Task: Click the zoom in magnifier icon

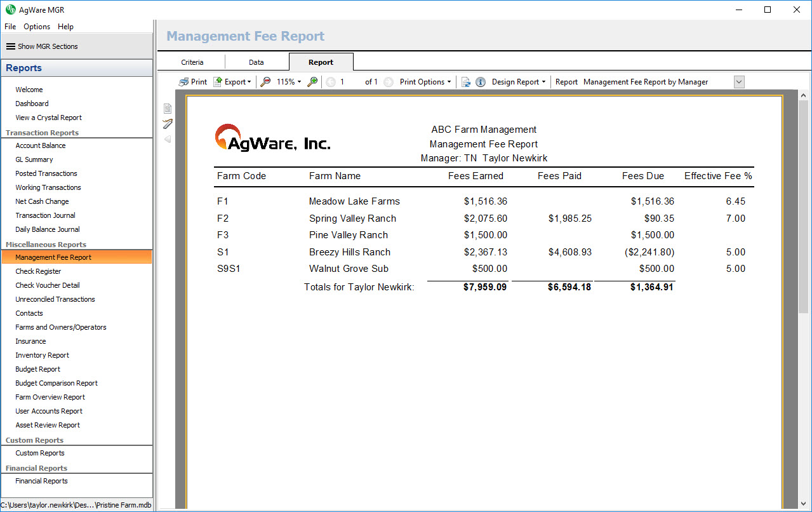Action: coord(312,82)
